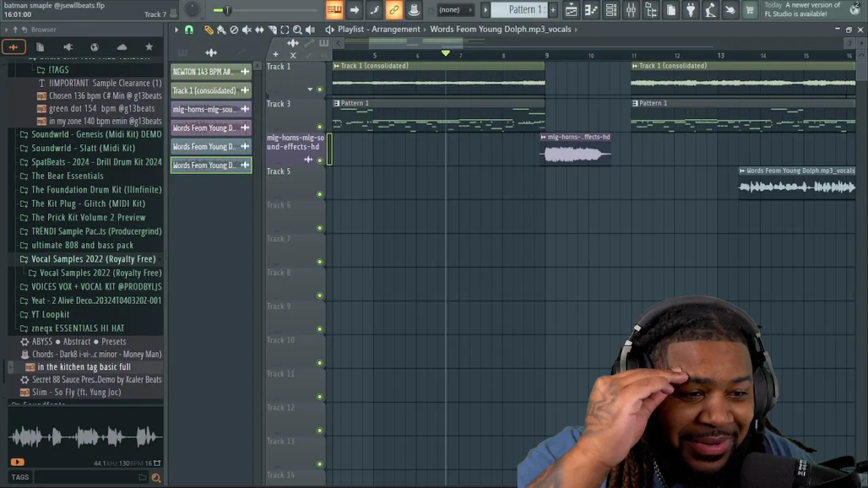Image resolution: width=868 pixels, height=488 pixels.
Task: Select Chosen 136 bpm C# Min sample
Action: tap(106, 96)
